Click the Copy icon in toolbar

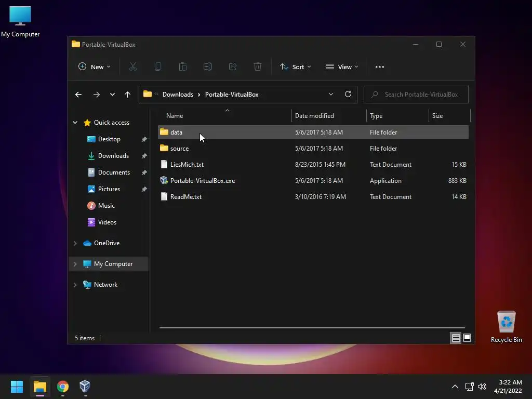(158, 66)
